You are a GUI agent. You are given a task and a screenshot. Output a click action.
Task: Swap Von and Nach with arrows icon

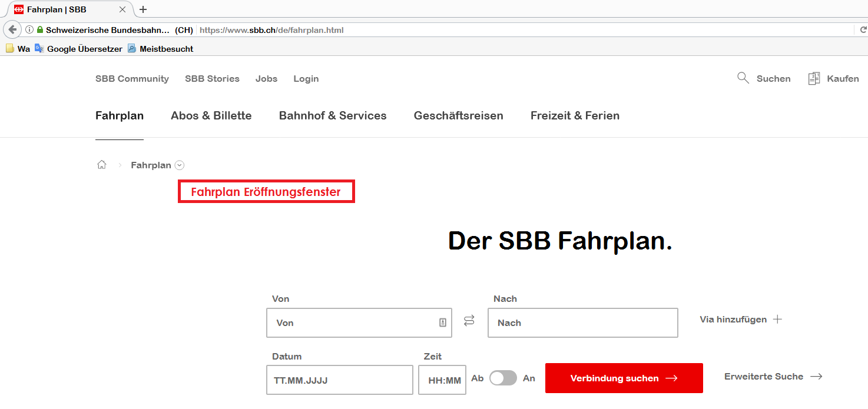click(469, 321)
